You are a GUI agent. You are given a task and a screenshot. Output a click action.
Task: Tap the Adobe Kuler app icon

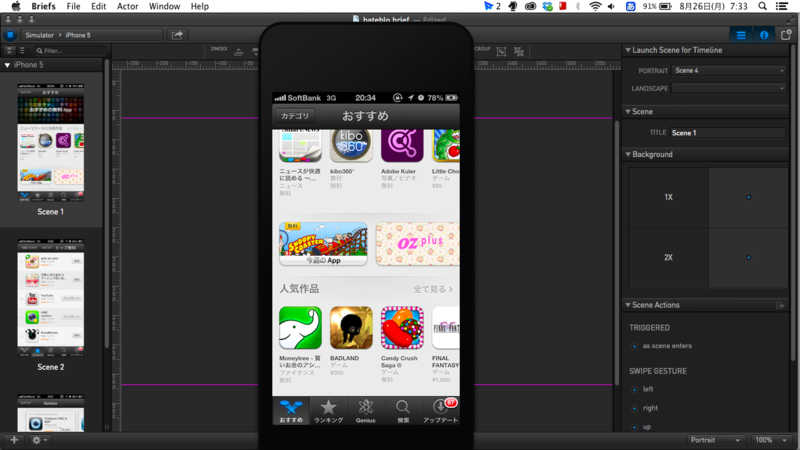tap(402, 146)
